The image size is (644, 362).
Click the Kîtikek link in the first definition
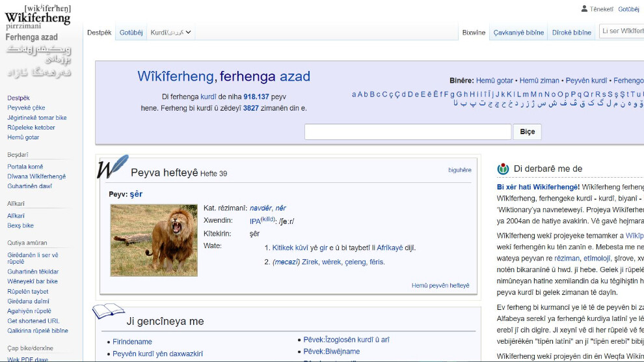[282, 248]
